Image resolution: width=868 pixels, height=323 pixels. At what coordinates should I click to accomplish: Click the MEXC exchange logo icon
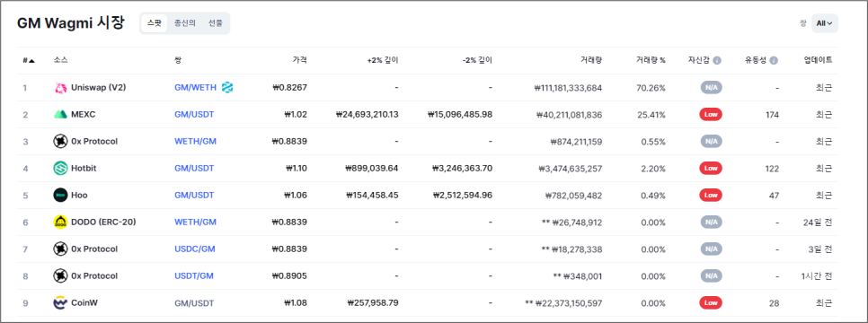(60, 115)
